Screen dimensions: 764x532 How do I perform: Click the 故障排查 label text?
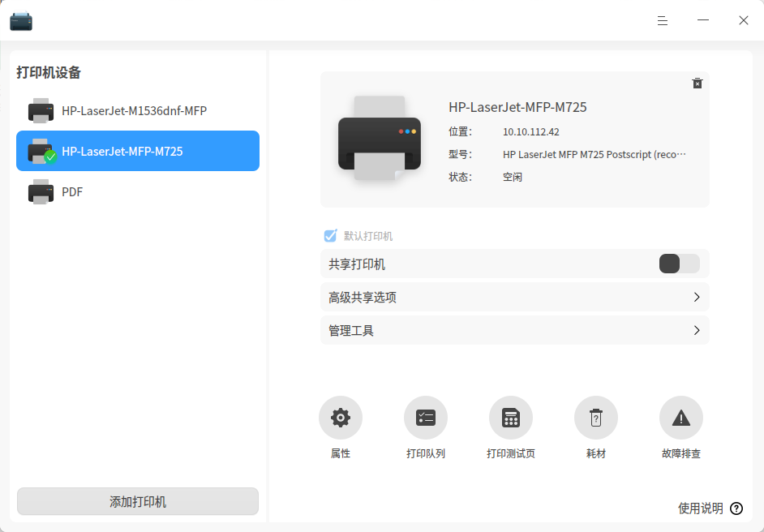coord(681,453)
